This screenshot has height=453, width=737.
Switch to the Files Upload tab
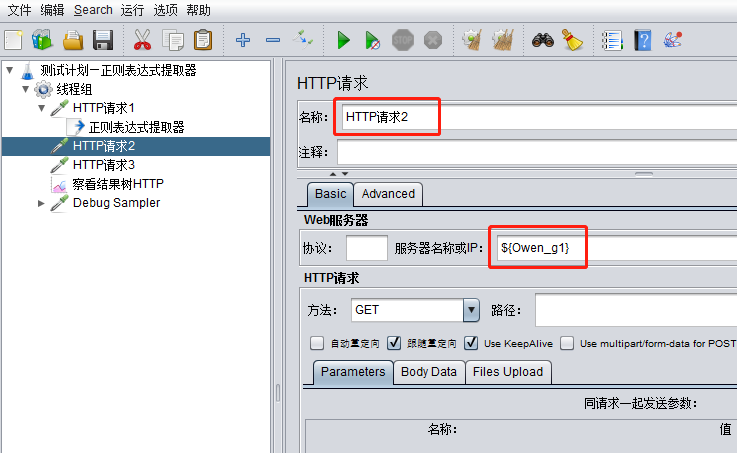pos(508,372)
